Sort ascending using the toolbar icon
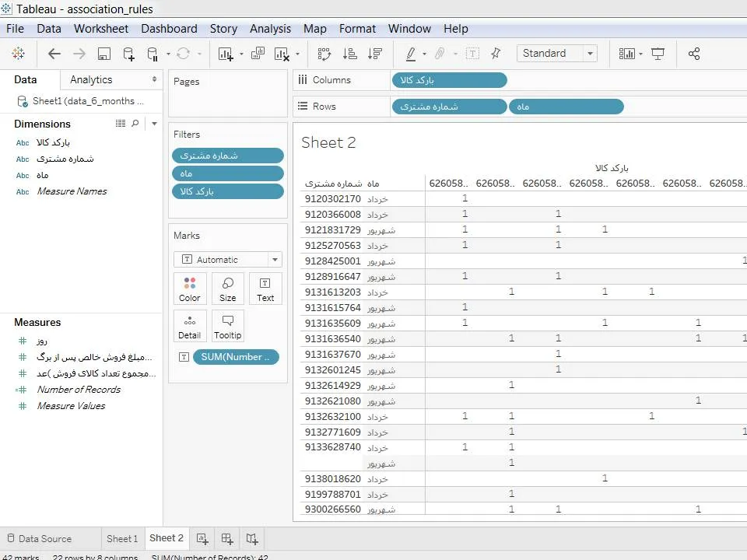The image size is (747, 560). (x=350, y=54)
